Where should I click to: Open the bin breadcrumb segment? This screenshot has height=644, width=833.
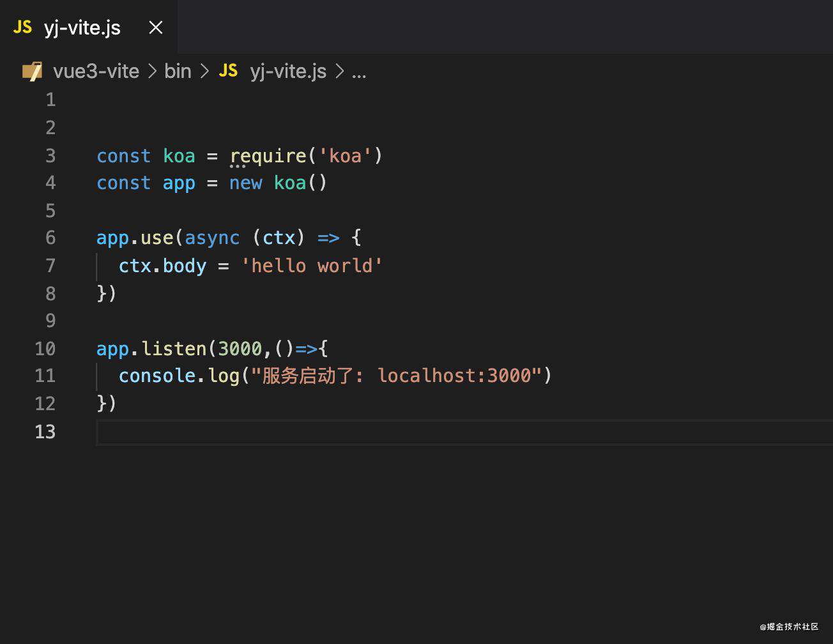tap(178, 72)
